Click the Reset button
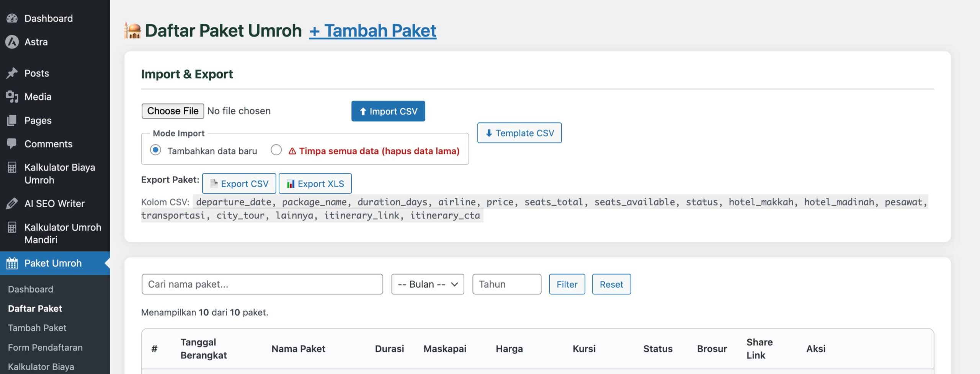Viewport: 980px width, 374px height. (611, 284)
